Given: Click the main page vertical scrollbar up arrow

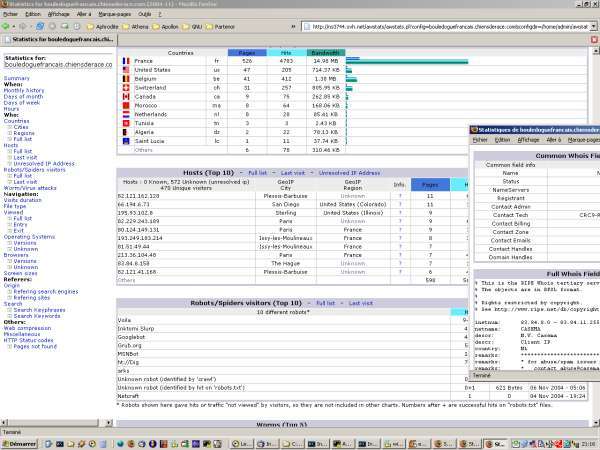Looking at the screenshot, I should [596, 51].
